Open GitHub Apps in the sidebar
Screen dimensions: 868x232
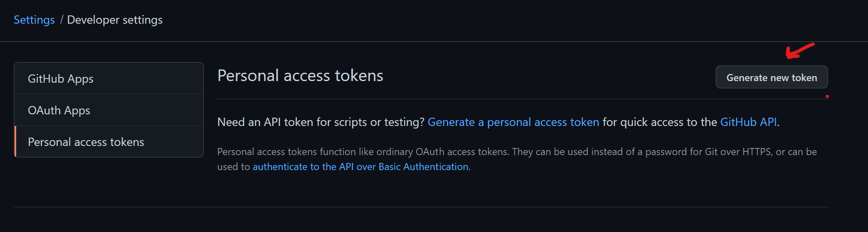(x=109, y=79)
